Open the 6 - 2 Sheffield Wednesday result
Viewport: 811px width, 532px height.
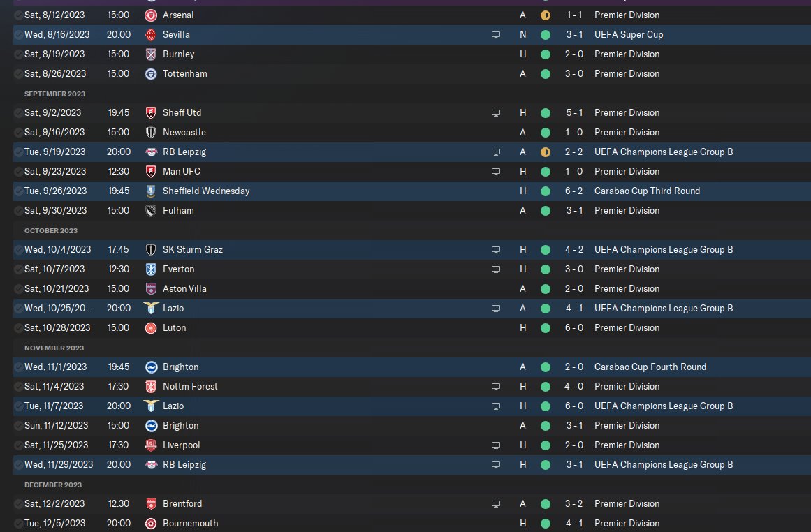574,191
